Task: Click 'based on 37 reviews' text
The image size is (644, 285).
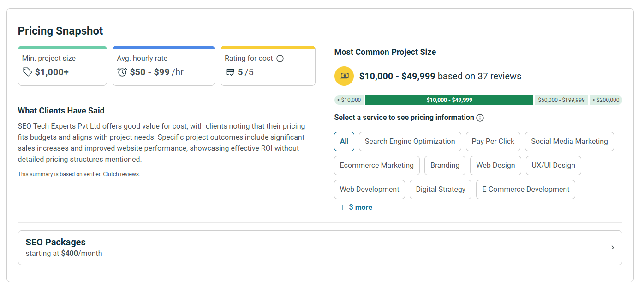Action: 479,76
